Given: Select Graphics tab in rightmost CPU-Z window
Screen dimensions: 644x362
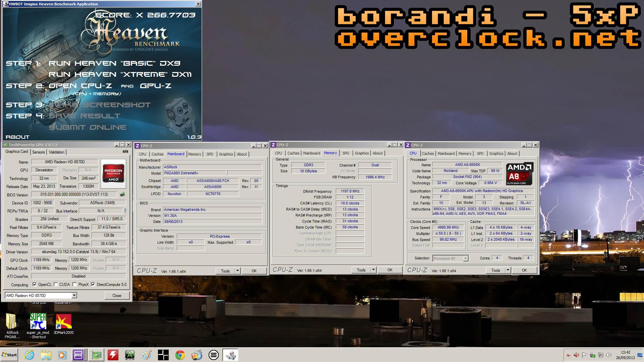Looking at the screenshot, I should [x=496, y=154].
